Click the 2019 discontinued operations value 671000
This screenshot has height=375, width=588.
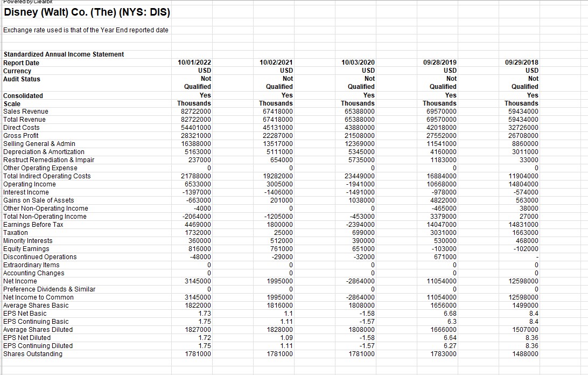coord(445,257)
